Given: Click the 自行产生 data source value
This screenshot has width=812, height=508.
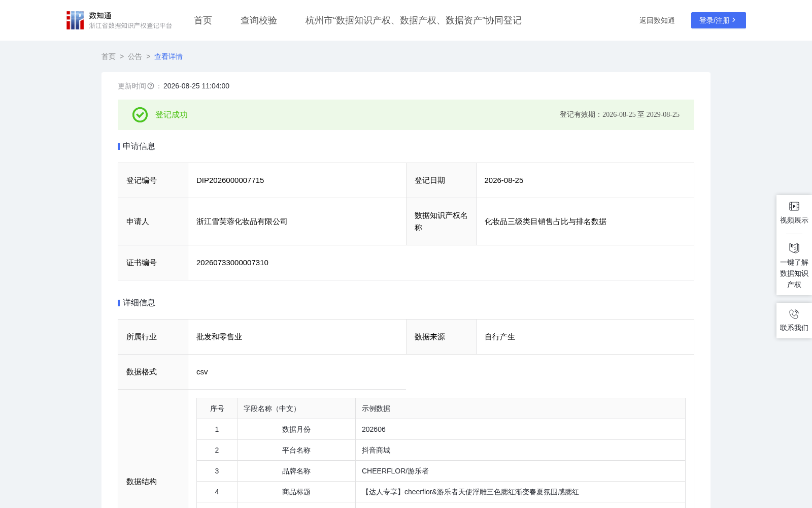Looking at the screenshot, I should coord(500,337).
